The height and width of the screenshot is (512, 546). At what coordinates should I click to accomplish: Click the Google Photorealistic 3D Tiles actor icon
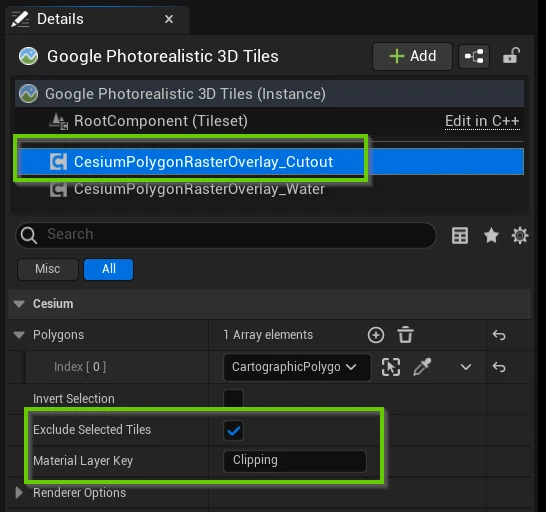point(29,56)
